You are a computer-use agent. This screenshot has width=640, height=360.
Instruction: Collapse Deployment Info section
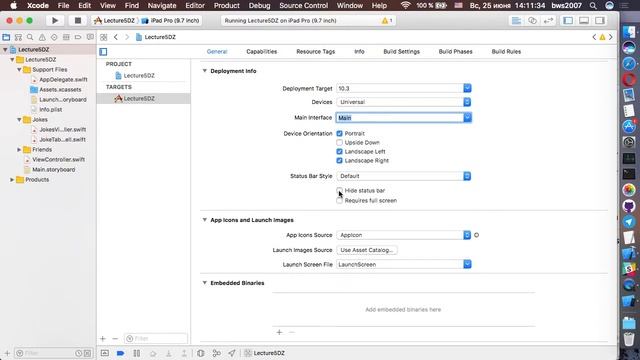click(x=204, y=71)
